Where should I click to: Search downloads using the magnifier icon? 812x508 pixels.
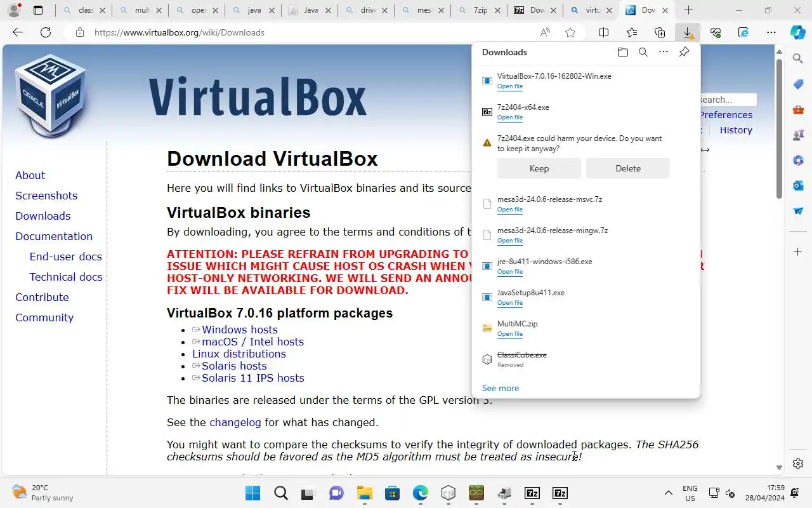643,52
